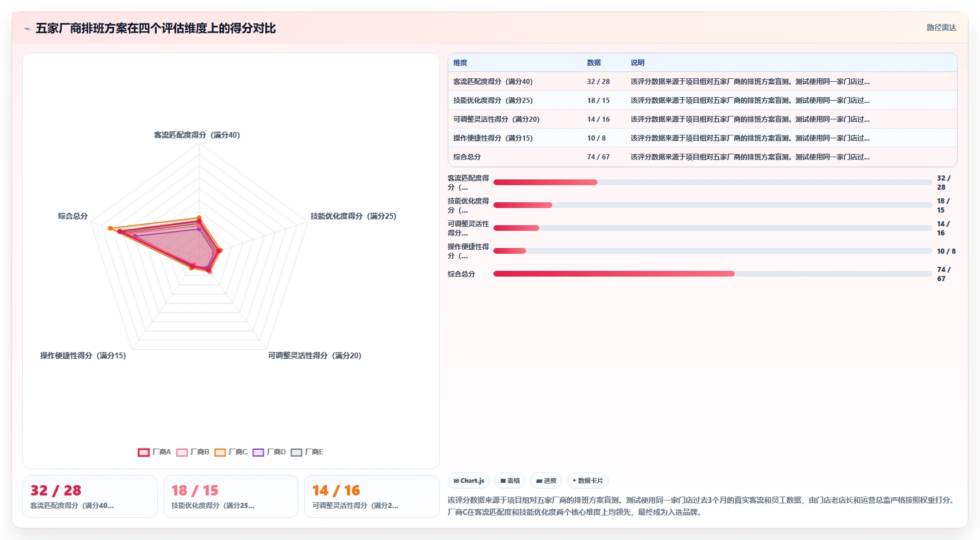Click the small icon before the page title

(27, 29)
